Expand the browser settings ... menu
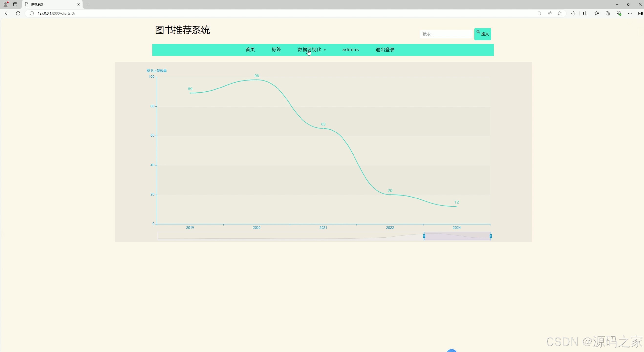The width and height of the screenshot is (644, 352). click(x=630, y=13)
